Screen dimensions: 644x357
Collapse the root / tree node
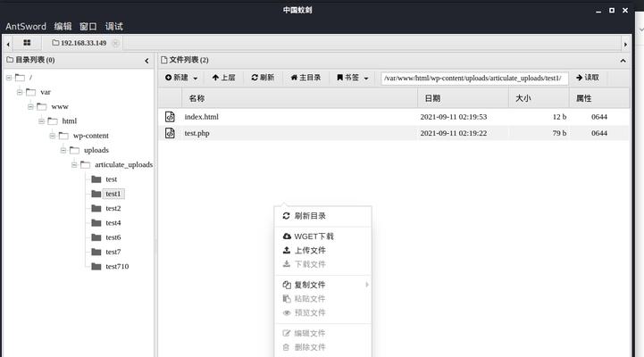pos(9,77)
